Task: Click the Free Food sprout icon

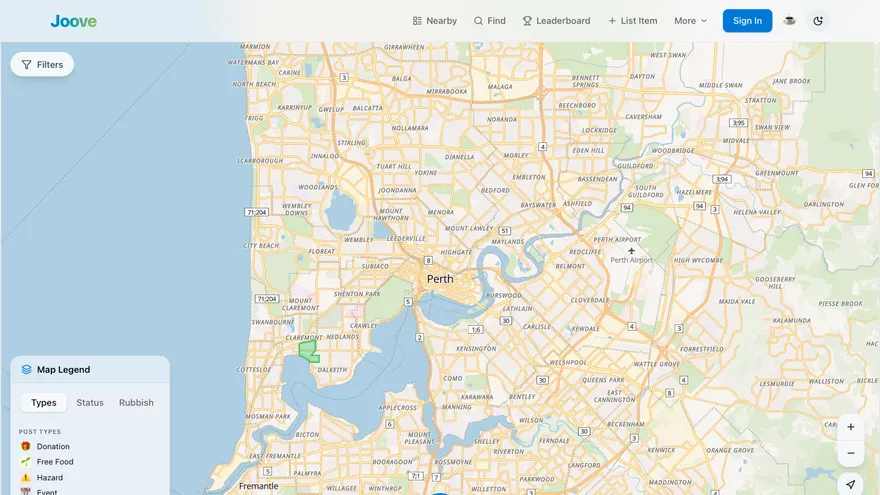Action: 25,462
